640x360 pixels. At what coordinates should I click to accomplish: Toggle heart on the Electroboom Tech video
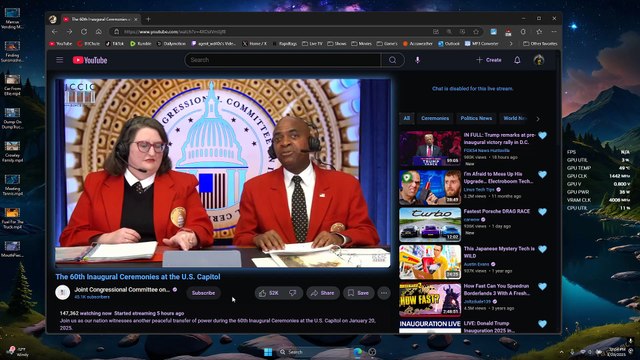(x=542, y=175)
